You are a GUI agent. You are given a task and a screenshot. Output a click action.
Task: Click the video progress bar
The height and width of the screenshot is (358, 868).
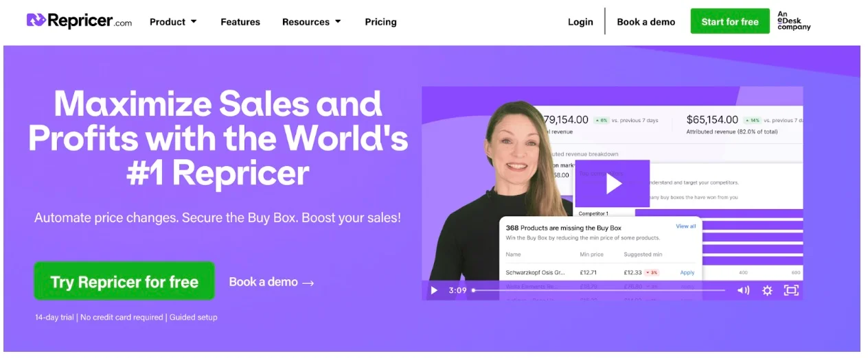[x=598, y=290]
